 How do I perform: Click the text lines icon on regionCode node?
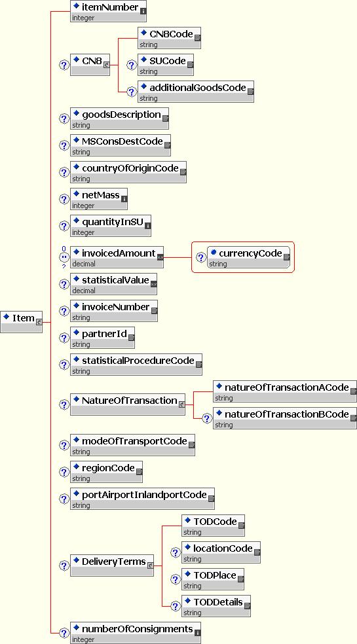140,472
